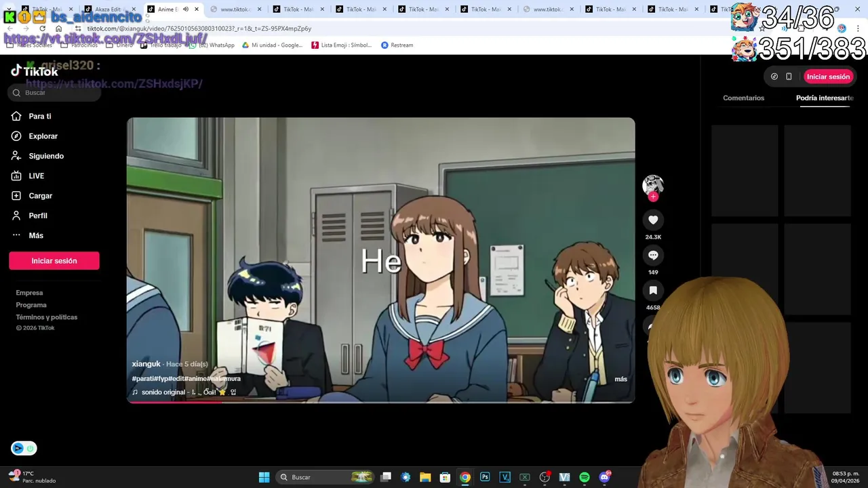Open the Empresa footer section
This screenshot has width=868, height=488.
point(29,293)
